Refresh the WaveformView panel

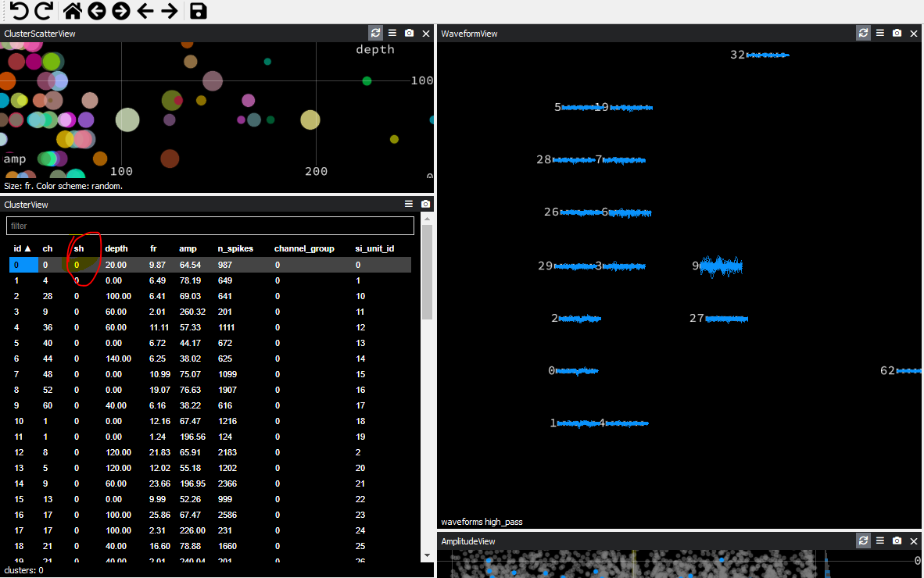click(x=863, y=33)
